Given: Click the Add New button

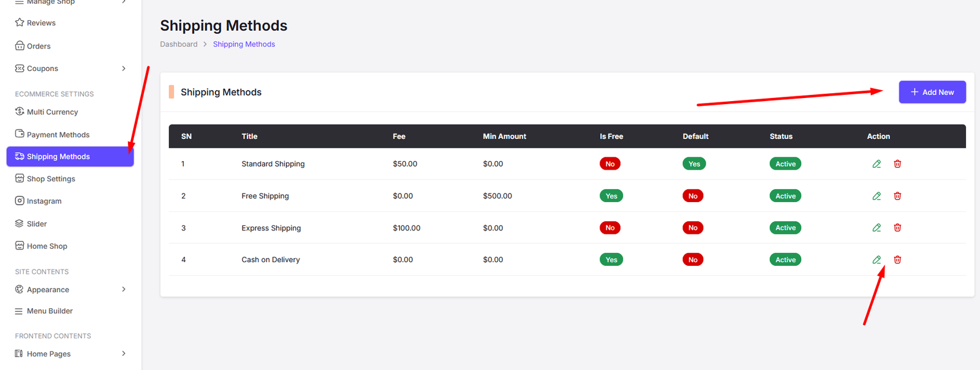Looking at the screenshot, I should tap(932, 92).
